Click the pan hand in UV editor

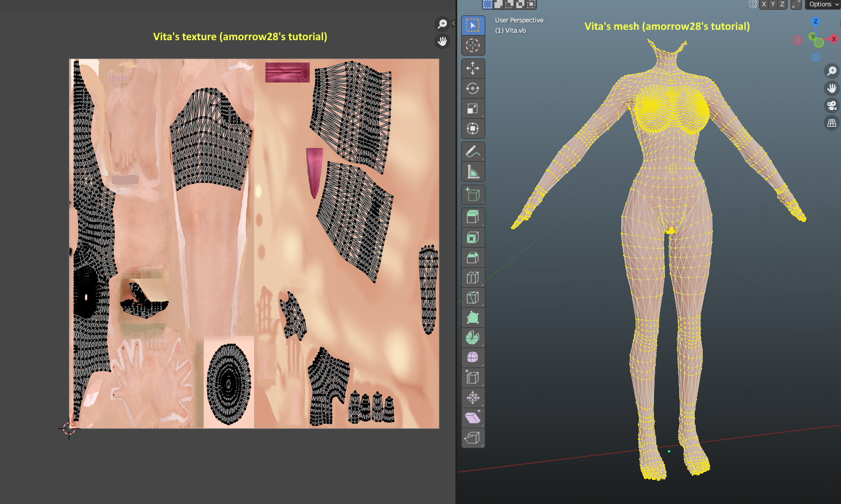pos(442,41)
